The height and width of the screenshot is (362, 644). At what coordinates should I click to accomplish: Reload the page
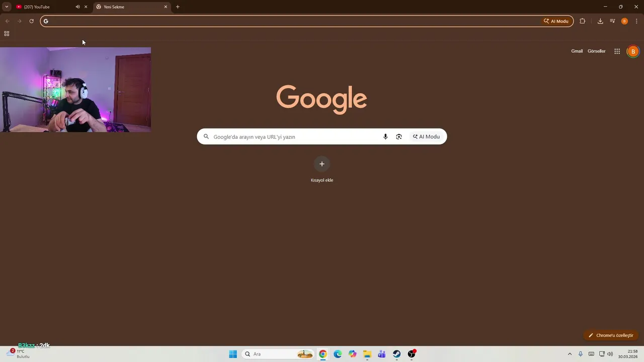(31, 21)
